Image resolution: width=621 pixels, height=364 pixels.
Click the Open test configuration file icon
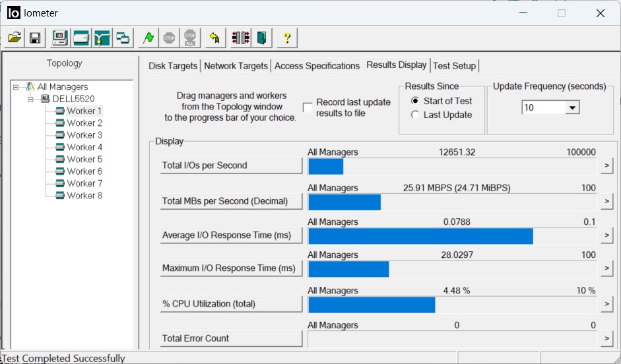point(15,38)
